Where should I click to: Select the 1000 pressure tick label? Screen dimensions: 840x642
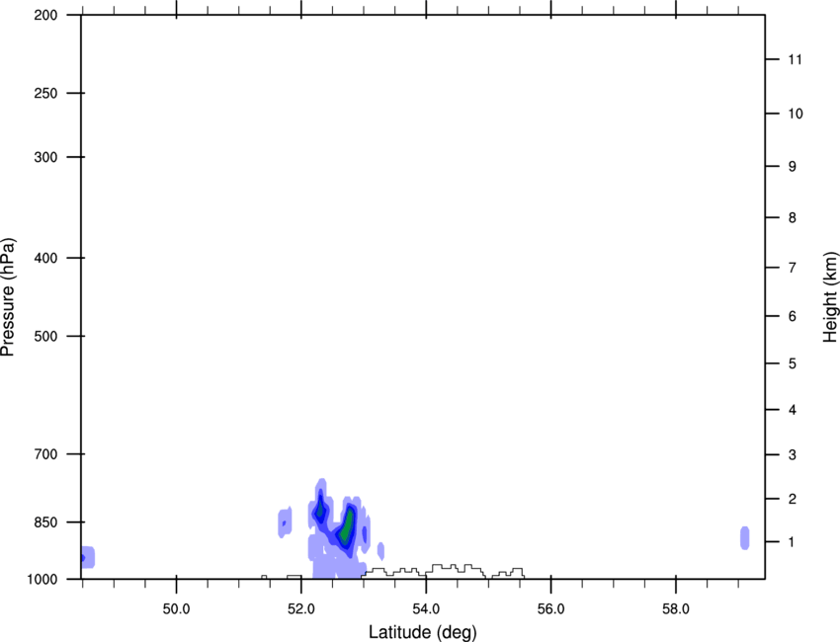[x=42, y=580]
